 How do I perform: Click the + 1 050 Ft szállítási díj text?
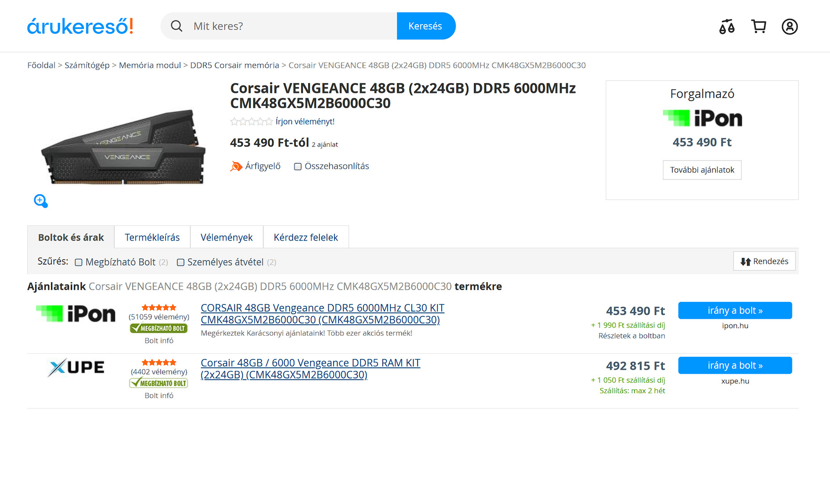click(x=628, y=380)
